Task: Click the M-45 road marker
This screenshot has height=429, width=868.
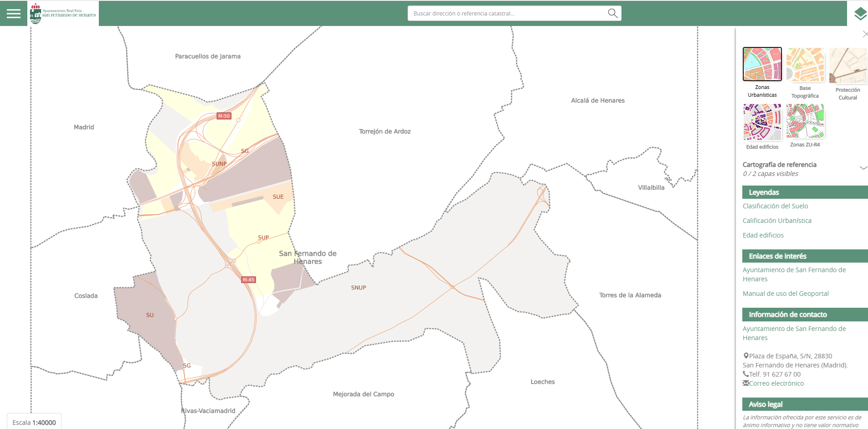Action: click(248, 279)
